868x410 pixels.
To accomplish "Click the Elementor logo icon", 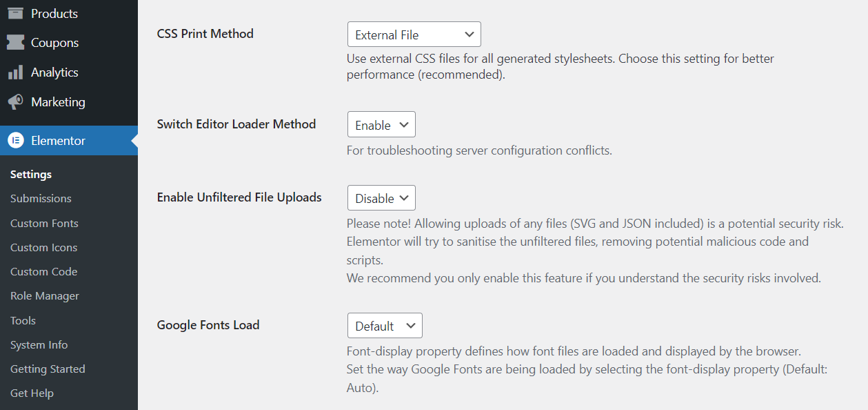I will pyautogui.click(x=15, y=140).
